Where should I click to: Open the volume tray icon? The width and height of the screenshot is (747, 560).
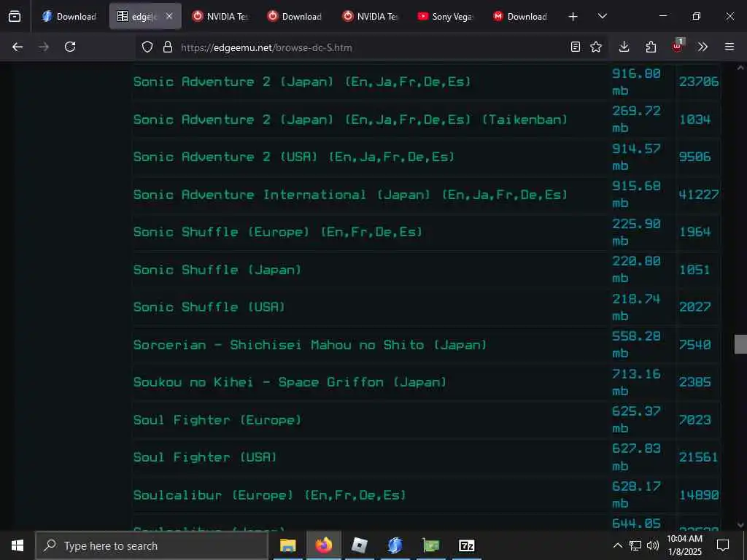tap(653, 545)
